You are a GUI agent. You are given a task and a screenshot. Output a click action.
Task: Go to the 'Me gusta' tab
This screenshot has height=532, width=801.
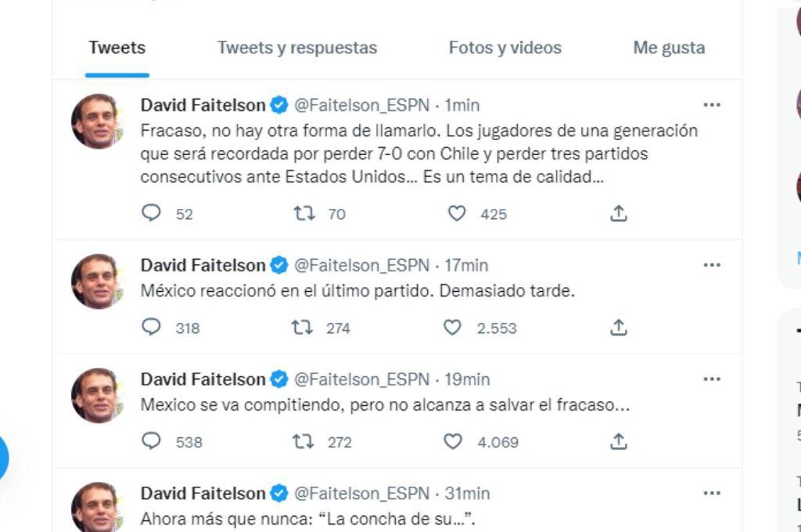(669, 48)
